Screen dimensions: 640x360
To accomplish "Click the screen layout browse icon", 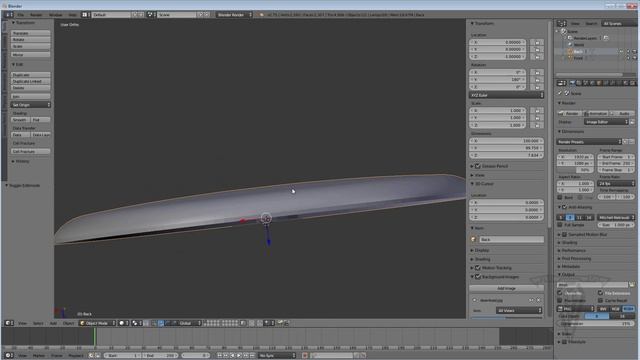I will (85, 15).
